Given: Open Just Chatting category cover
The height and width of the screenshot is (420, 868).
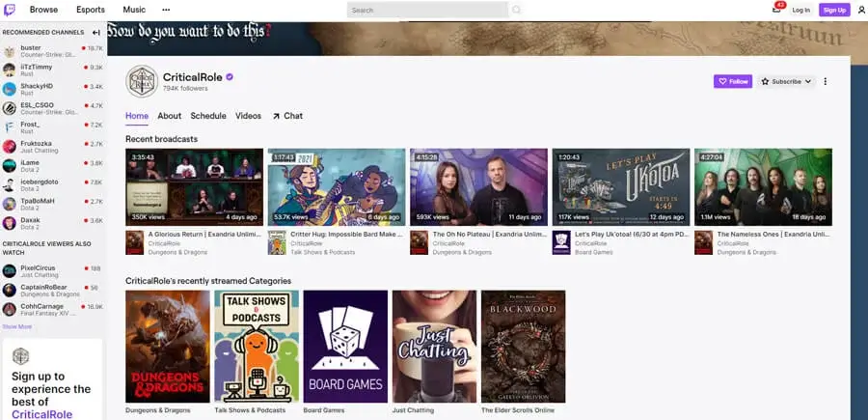Looking at the screenshot, I should coord(435,347).
